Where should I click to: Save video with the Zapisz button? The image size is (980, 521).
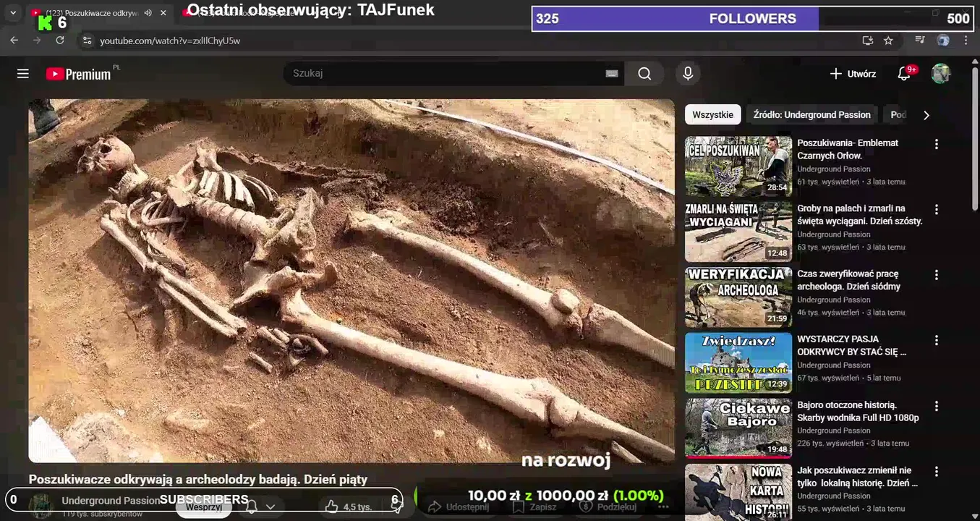(x=534, y=507)
